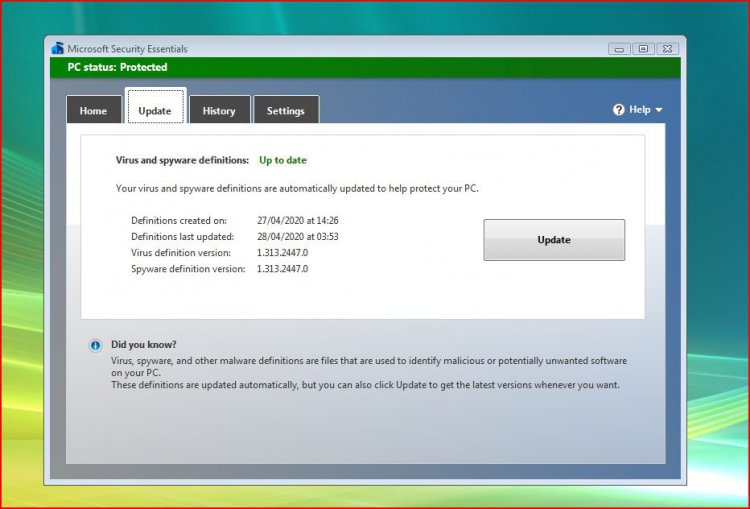Viewport: 750px width, 509px height.
Task: Click the 'Did you know?' heading
Action: 143,344
